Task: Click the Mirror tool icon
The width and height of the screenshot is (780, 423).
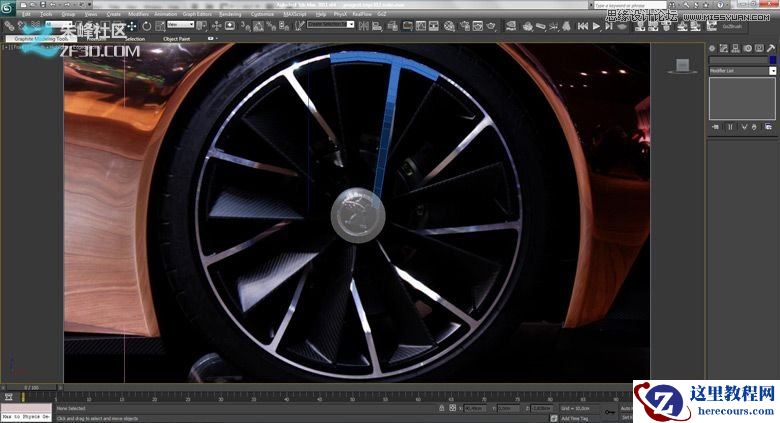Action: [364, 26]
